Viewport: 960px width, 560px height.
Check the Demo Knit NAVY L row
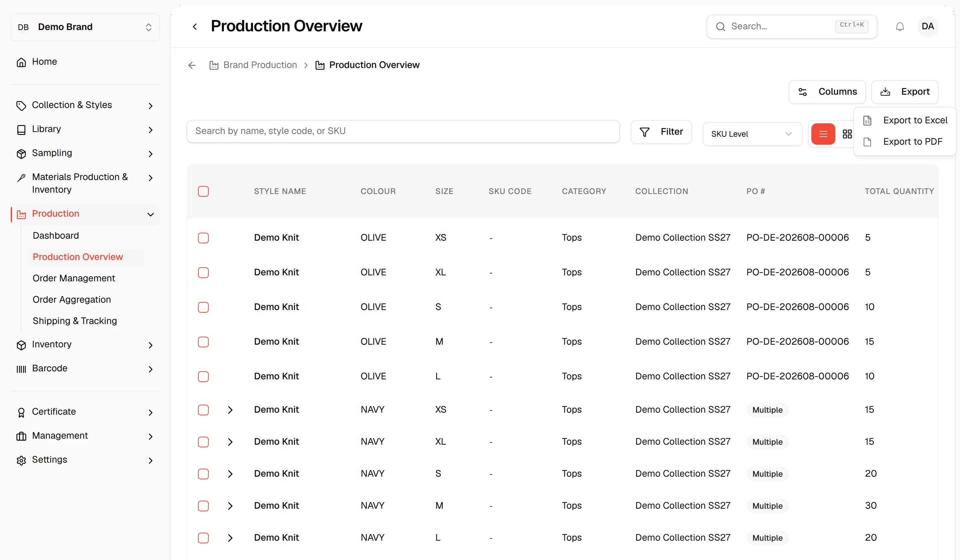[203, 538]
